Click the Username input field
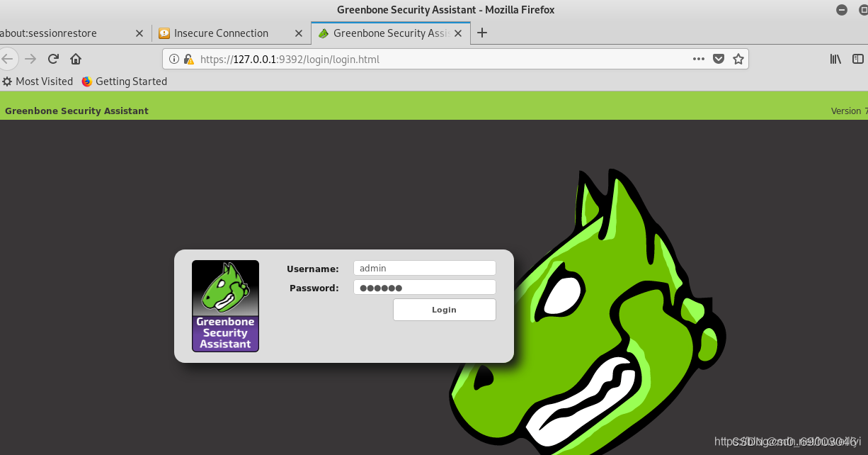The width and height of the screenshot is (868, 455). [425, 268]
